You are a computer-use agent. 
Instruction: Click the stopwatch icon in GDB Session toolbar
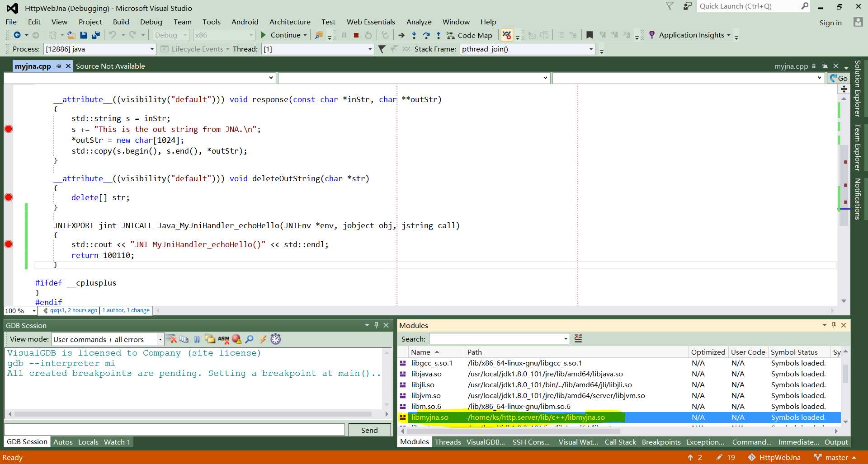(276, 339)
